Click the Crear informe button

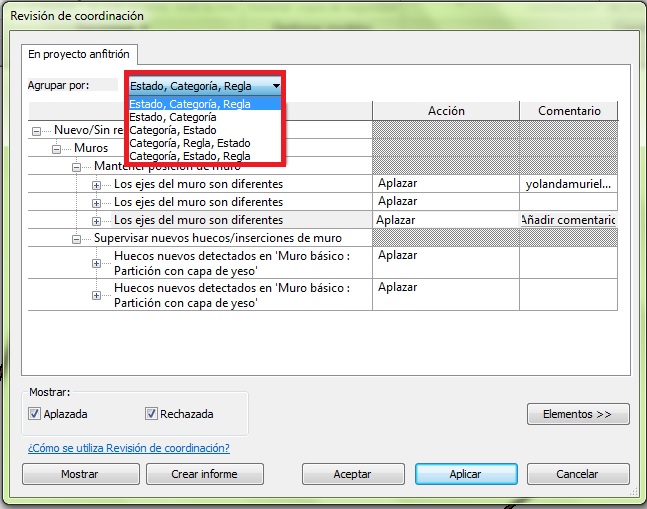click(x=203, y=474)
